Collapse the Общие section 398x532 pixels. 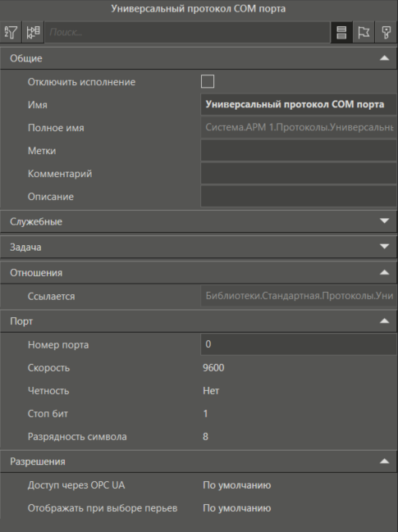click(x=384, y=58)
